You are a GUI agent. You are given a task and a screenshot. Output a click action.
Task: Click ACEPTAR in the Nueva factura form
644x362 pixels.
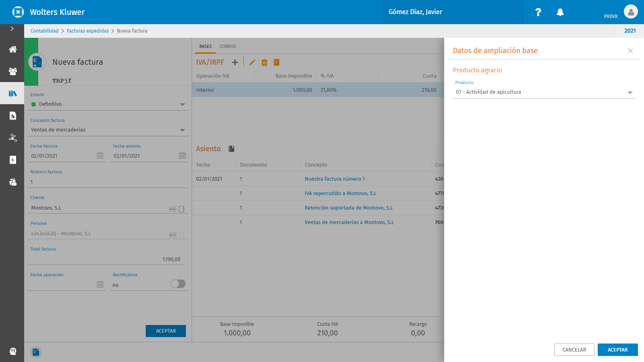[166, 331]
